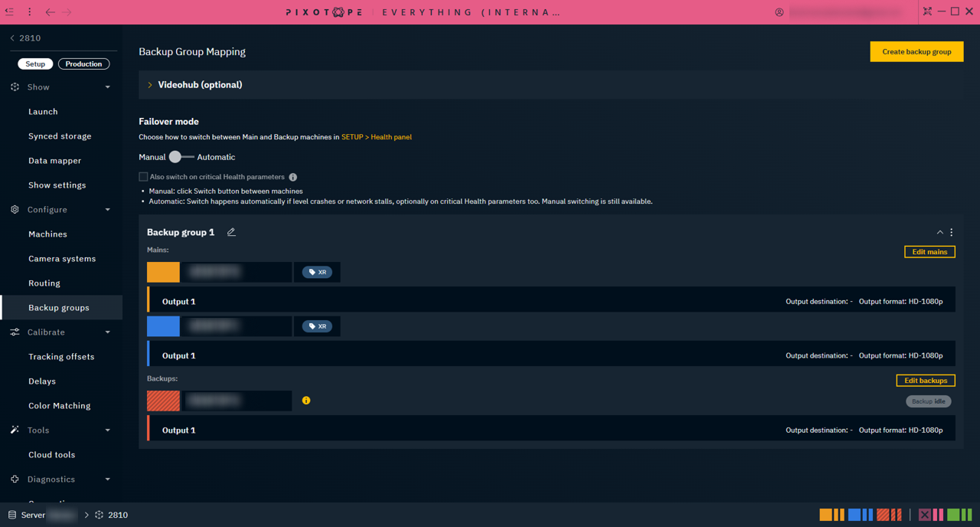
Task: Click the Create backup group button
Action: [916, 52]
